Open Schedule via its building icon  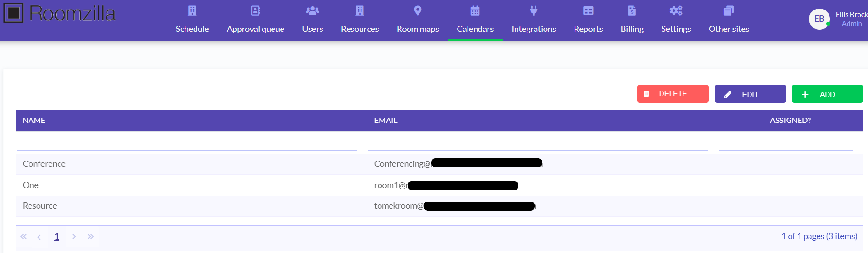pos(192,10)
